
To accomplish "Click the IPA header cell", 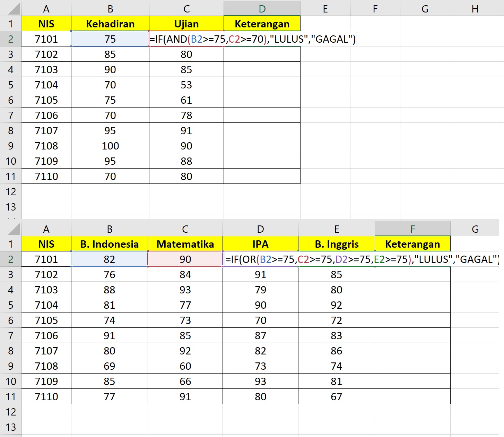I will pos(260,244).
